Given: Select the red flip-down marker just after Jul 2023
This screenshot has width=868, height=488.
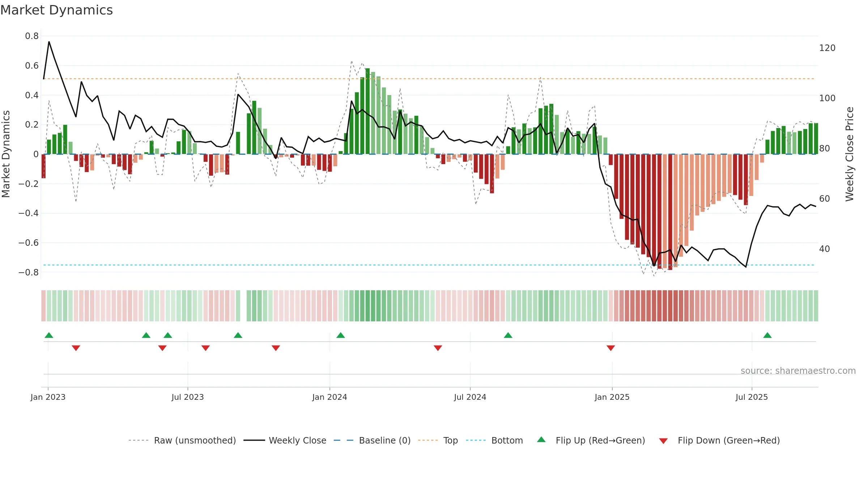Looking at the screenshot, I should coord(206,348).
